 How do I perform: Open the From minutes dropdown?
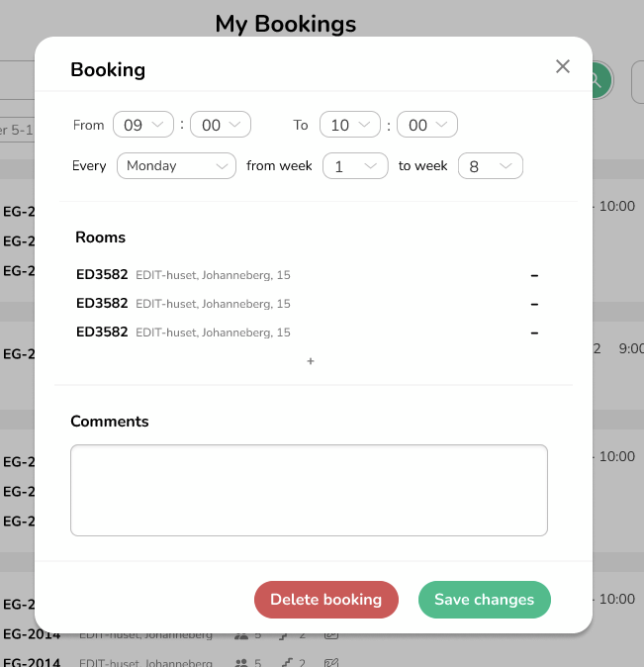(x=221, y=125)
